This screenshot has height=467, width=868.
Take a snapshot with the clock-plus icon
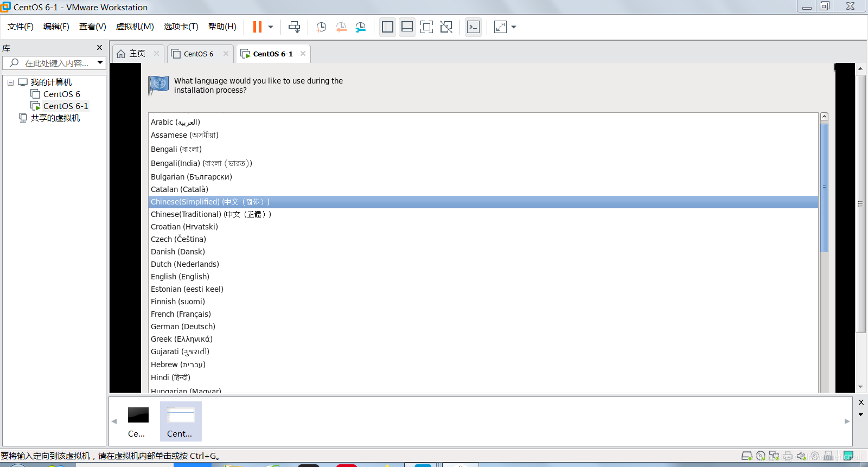321,27
